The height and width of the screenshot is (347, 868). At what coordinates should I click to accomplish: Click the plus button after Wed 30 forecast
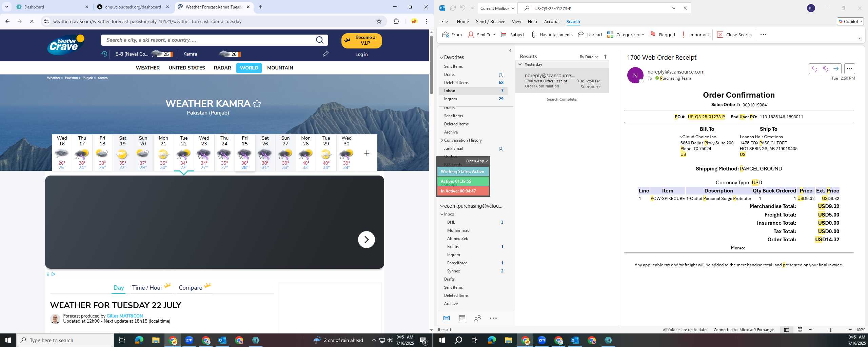(367, 153)
